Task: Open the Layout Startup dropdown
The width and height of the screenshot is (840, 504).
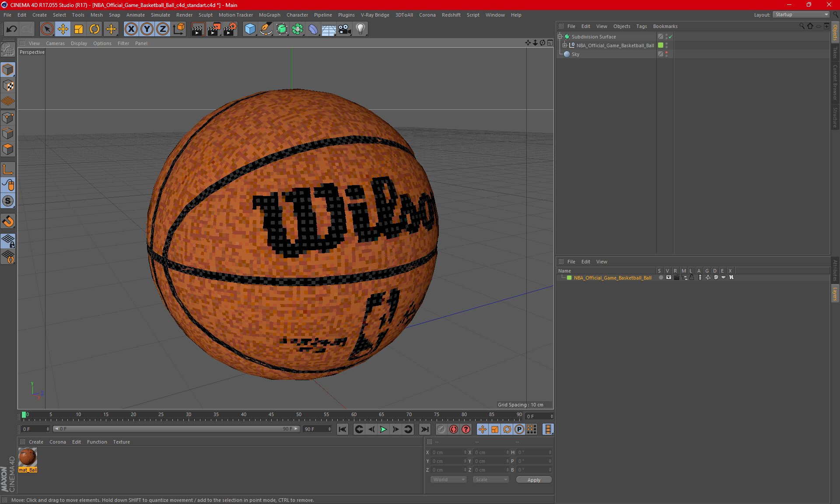Action: [801, 14]
